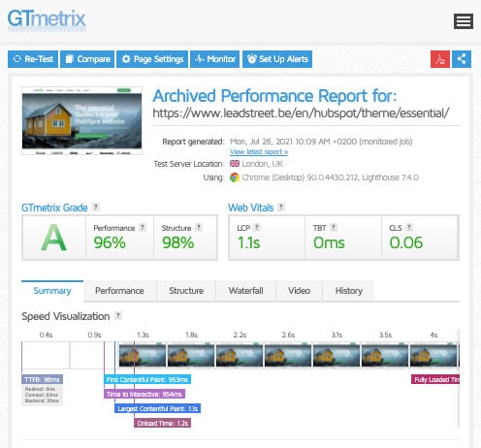The image size is (481, 448).
Task: Click the 3.1s filmstrip frame
Action: [337, 355]
